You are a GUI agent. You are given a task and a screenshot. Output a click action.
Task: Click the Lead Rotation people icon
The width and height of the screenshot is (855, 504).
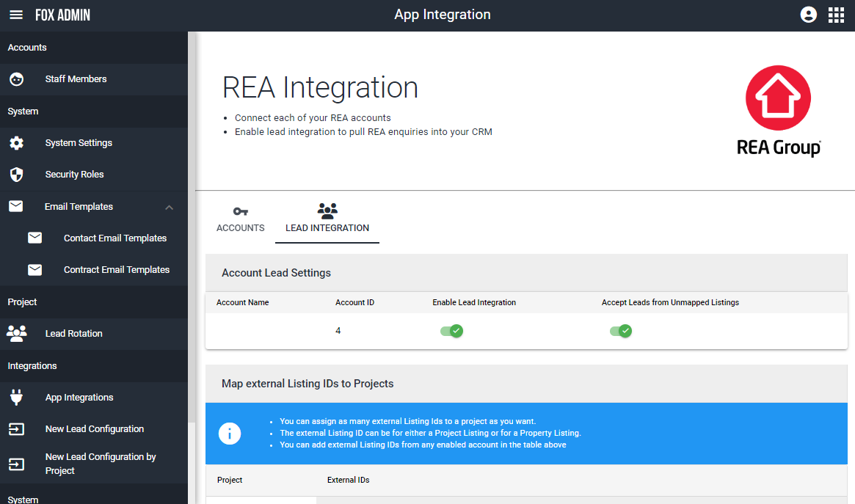coord(16,334)
